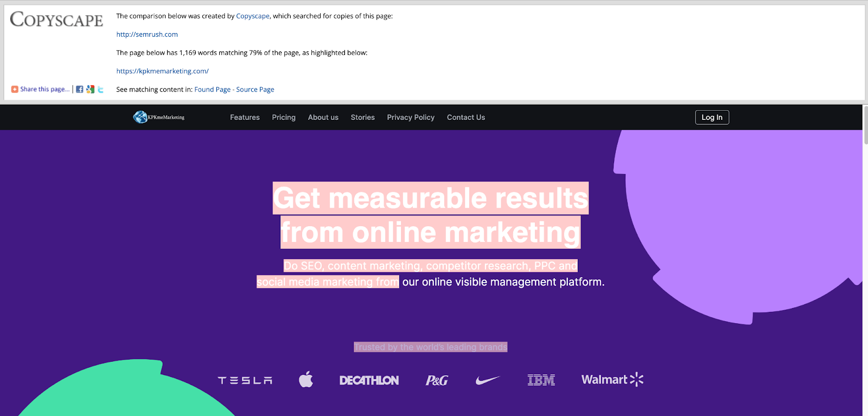This screenshot has height=416, width=868.
Task: Click the Google share icon
Action: 90,89
